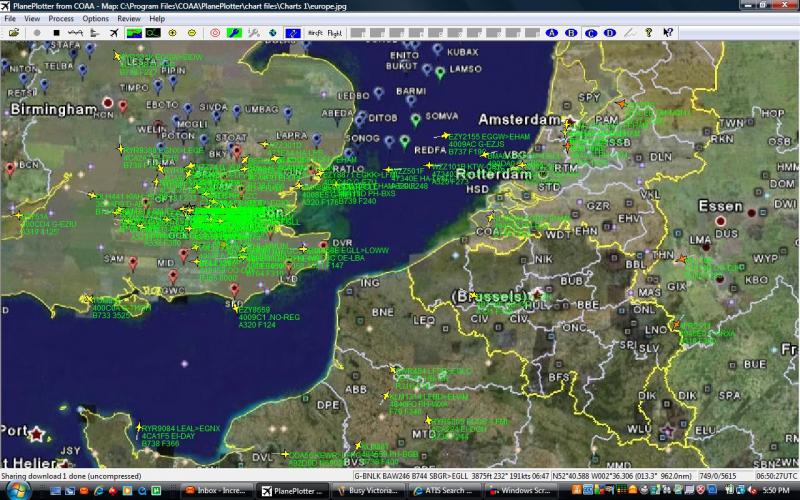The height and width of the screenshot is (500, 800).
Task: Click the airplane chart view icon
Action: pos(114,33)
